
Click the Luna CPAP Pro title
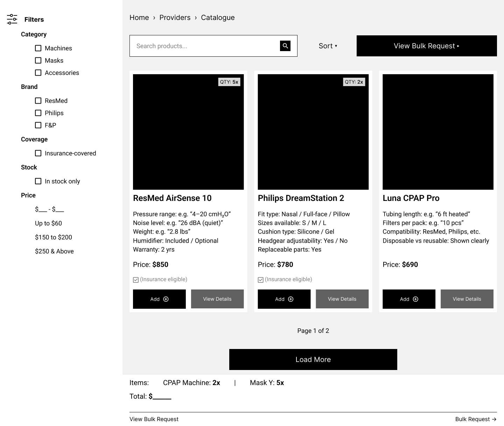tap(411, 198)
